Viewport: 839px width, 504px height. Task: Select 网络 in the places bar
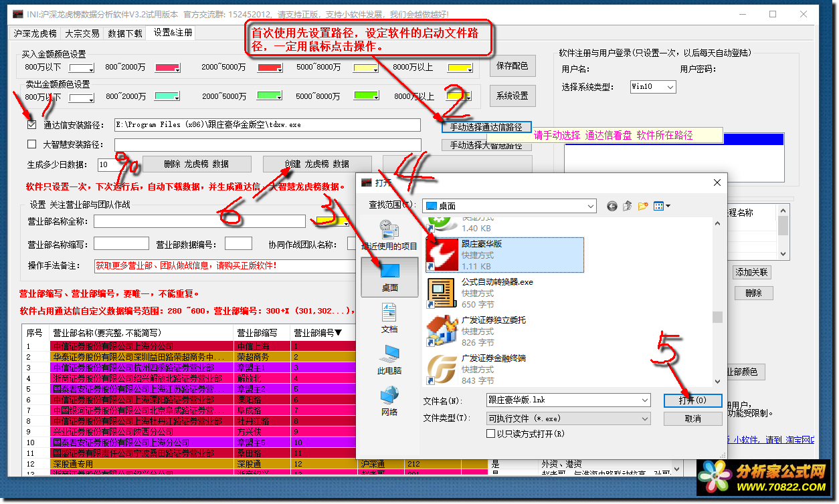tap(389, 401)
